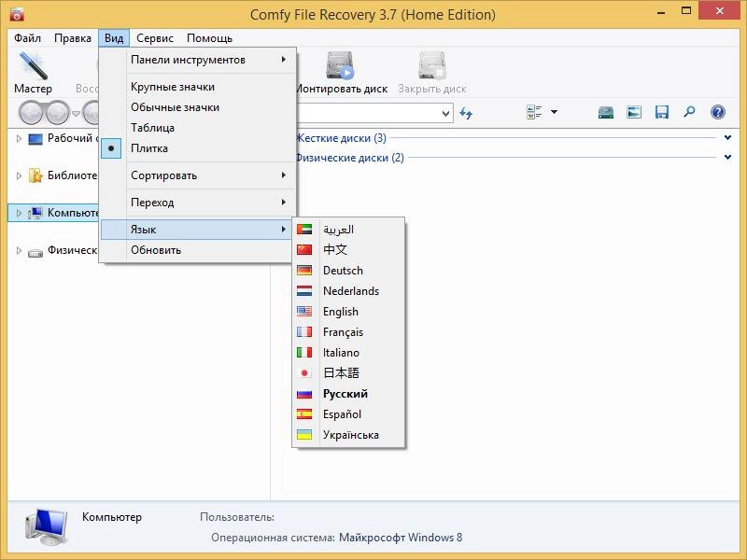Expand the Рабочий стол tree node
The image size is (747, 560).
click(19, 138)
